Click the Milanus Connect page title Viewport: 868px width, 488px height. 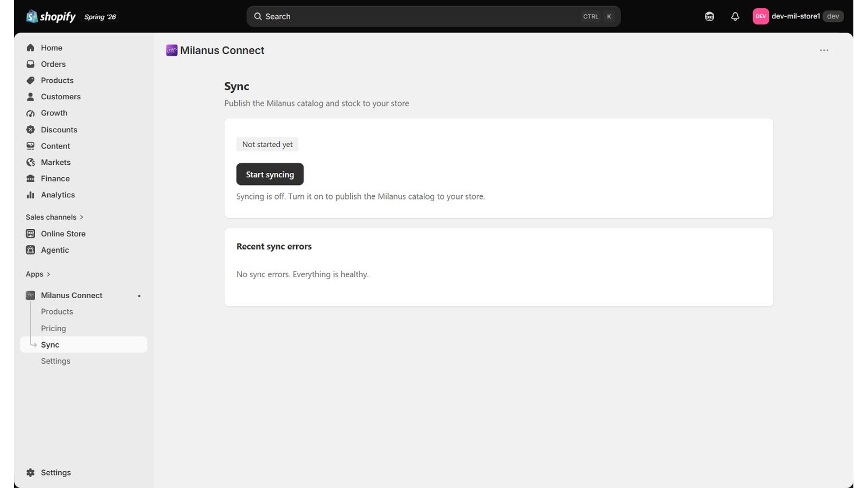[222, 50]
